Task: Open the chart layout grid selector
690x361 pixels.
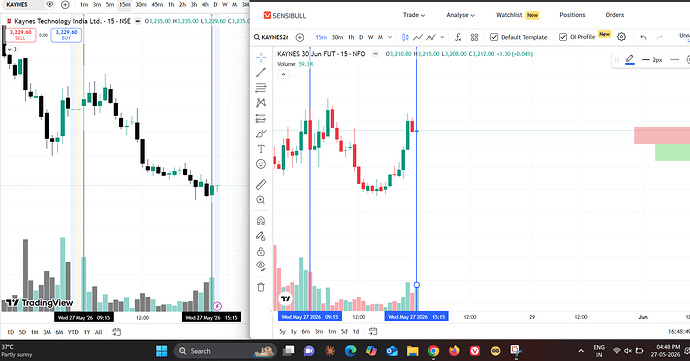Action: [474, 37]
